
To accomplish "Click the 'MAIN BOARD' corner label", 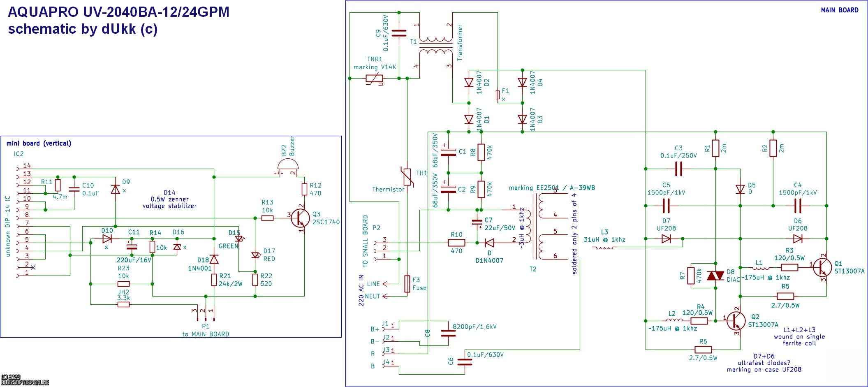I will click(x=840, y=10).
